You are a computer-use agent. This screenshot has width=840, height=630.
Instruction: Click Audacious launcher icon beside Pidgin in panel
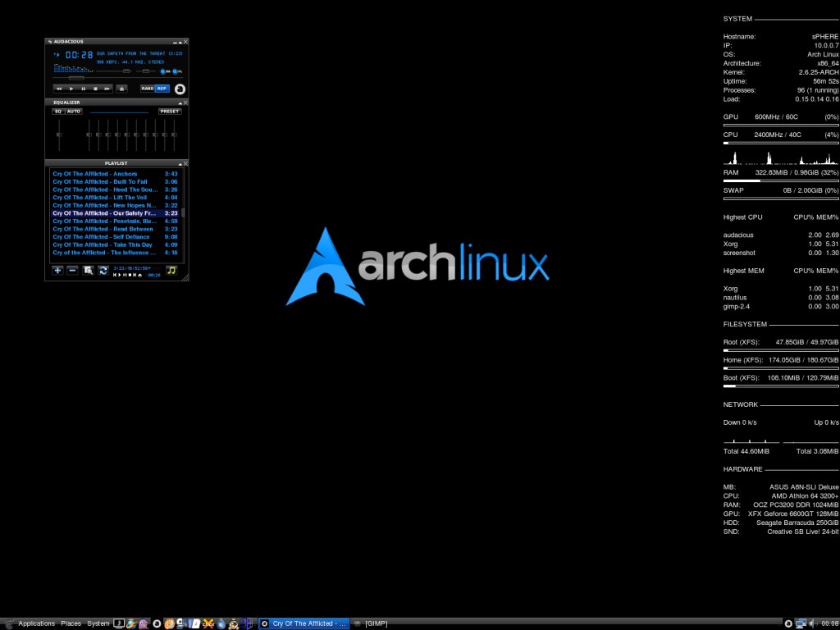point(157,623)
